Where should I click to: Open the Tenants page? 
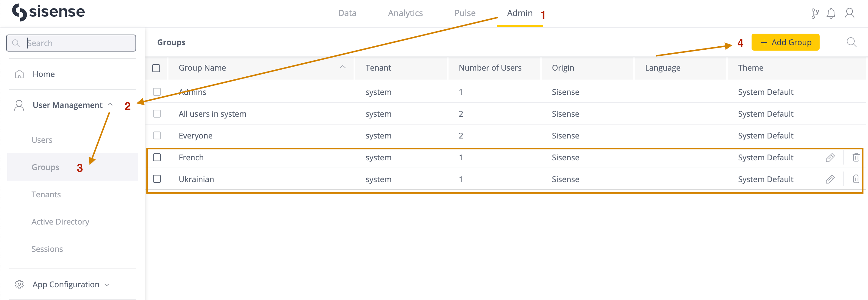click(46, 194)
